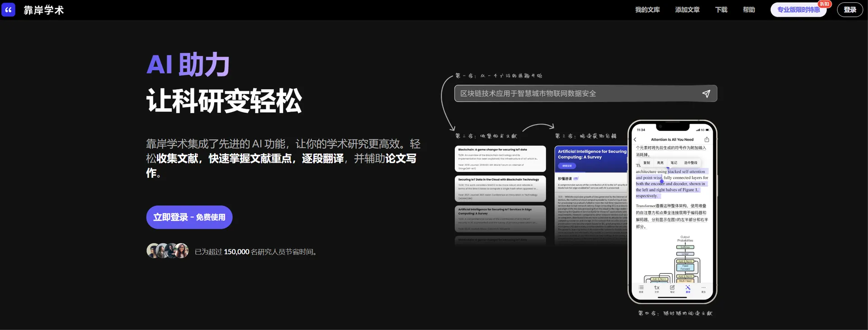Open the 帮助 menu item
The height and width of the screenshot is (330, 868).
tap(749, 9)
